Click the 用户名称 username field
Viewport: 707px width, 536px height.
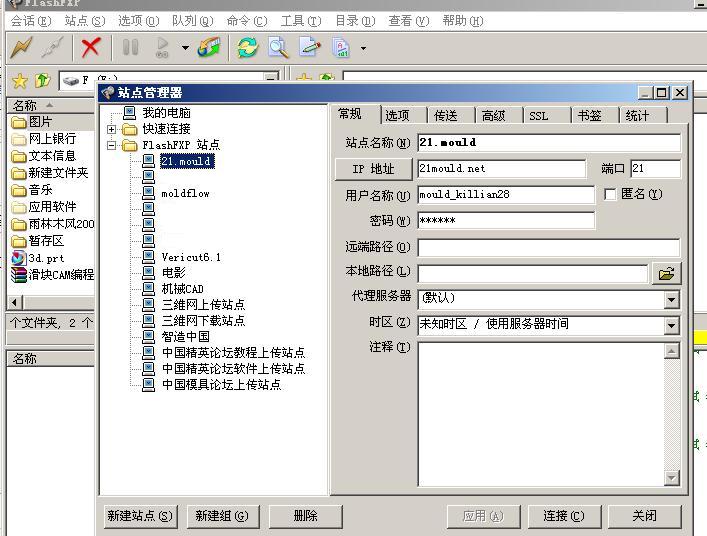click(x=506, y=195)
